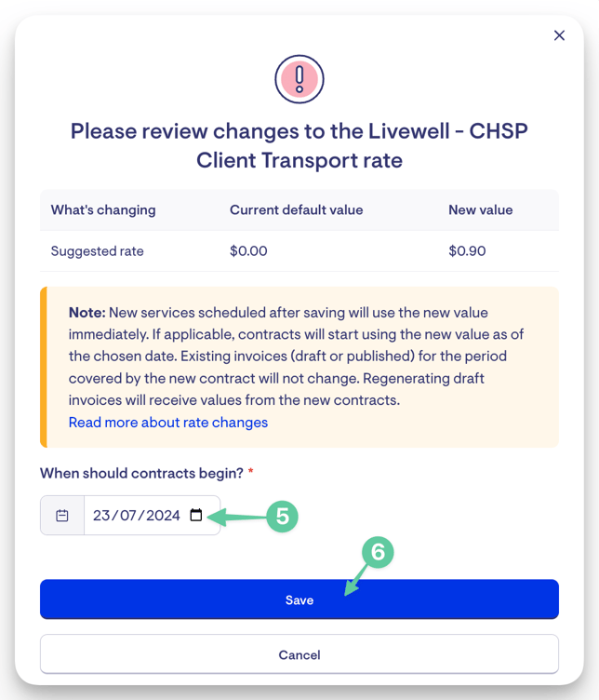Click the orange Note information box

click(x=299, y=367)
